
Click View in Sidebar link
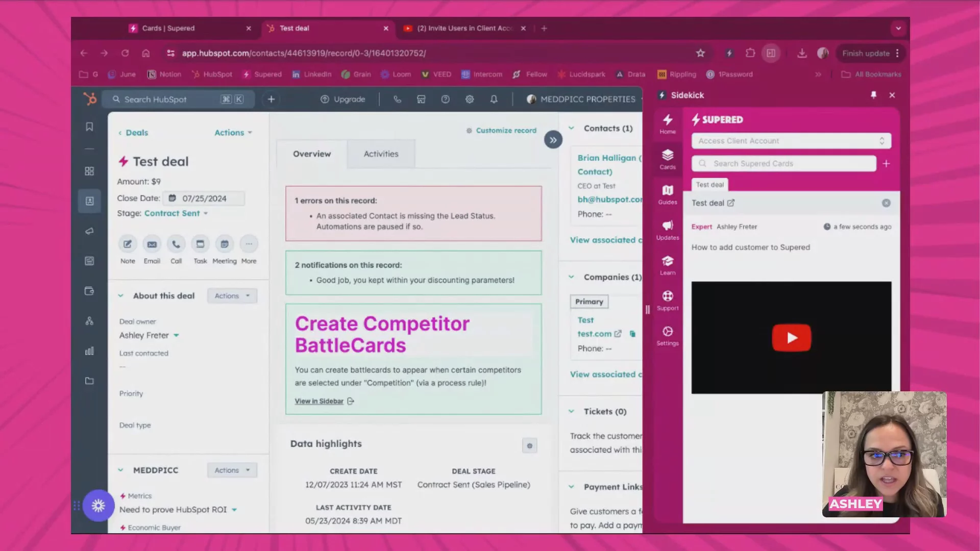(324, 402)
